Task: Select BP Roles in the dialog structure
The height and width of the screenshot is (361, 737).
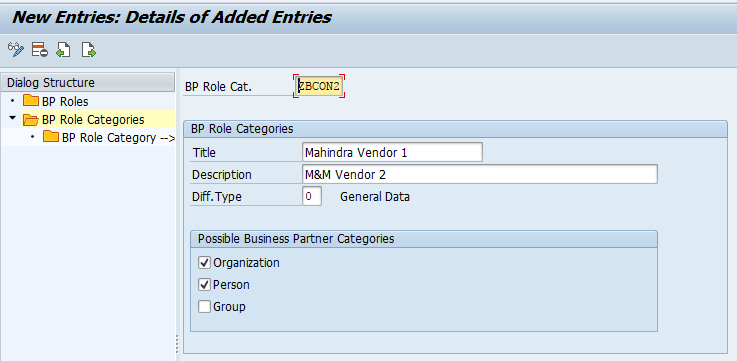Action: (65, 102)
